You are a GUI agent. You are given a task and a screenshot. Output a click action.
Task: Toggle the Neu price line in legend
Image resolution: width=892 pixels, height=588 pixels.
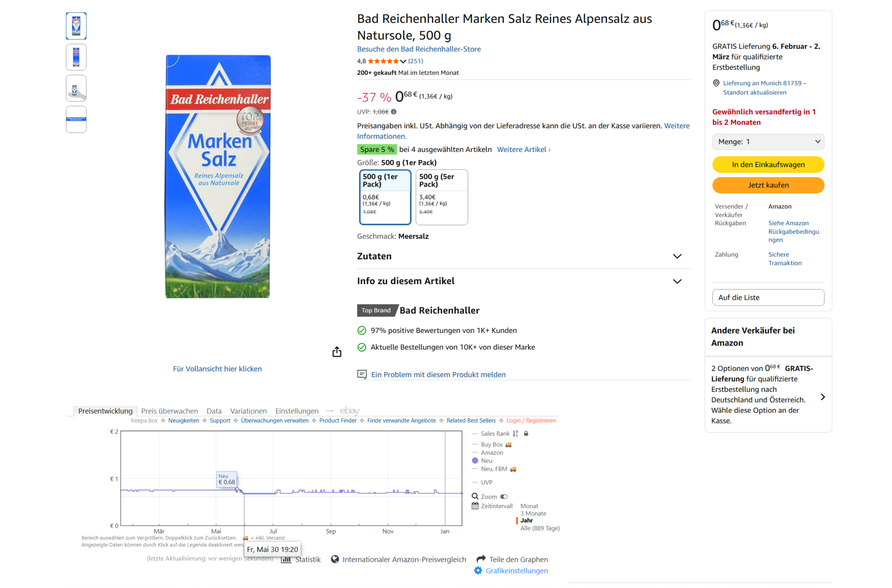pyautogui.click(x=475, y=461)
